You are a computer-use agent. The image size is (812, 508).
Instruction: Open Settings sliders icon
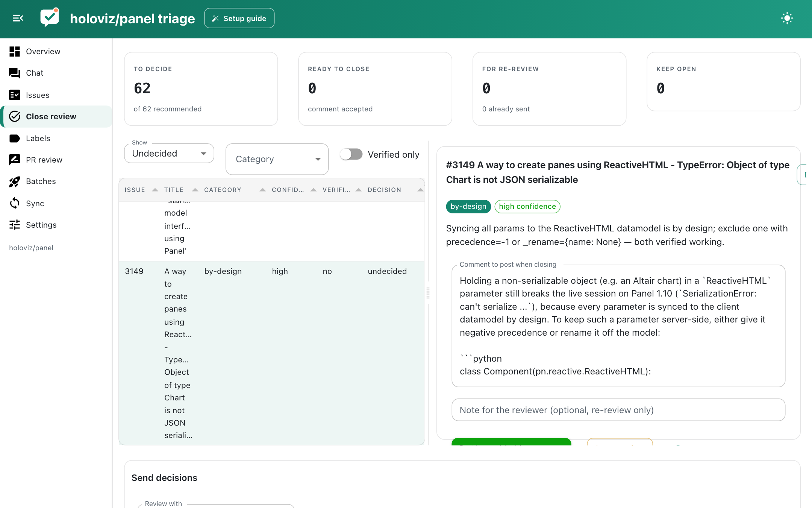15,225
